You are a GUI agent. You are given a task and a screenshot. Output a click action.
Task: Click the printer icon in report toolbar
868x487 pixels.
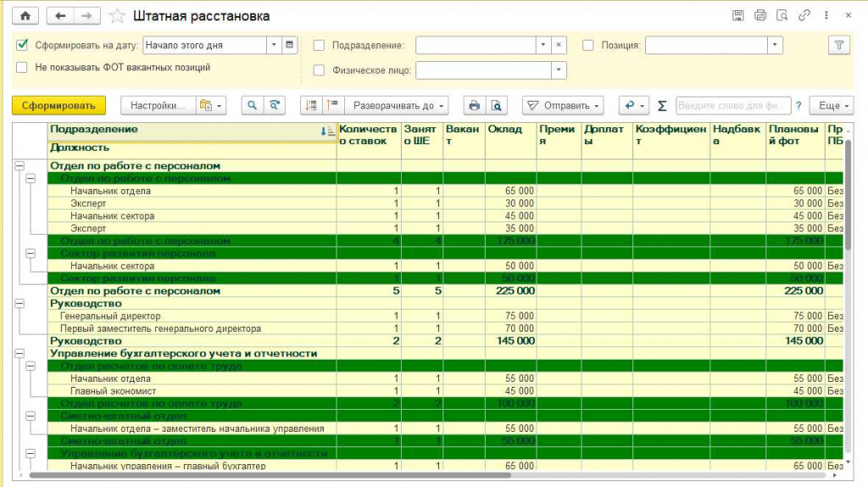click(475, 105)
